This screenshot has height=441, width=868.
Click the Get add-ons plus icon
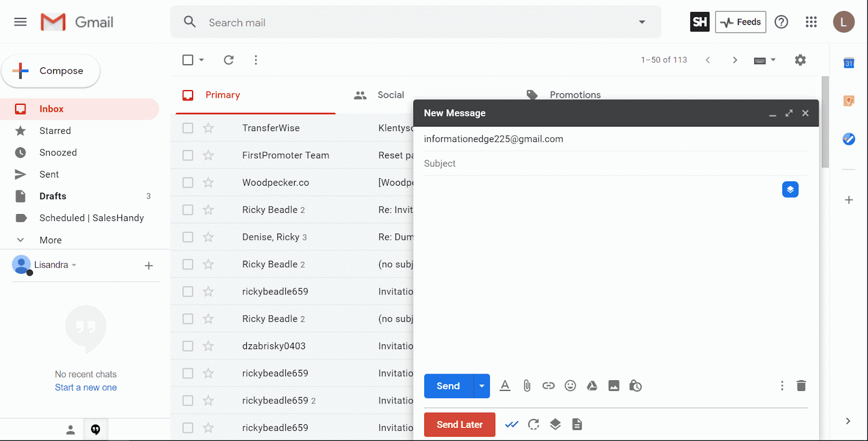(x=849, y=200)
